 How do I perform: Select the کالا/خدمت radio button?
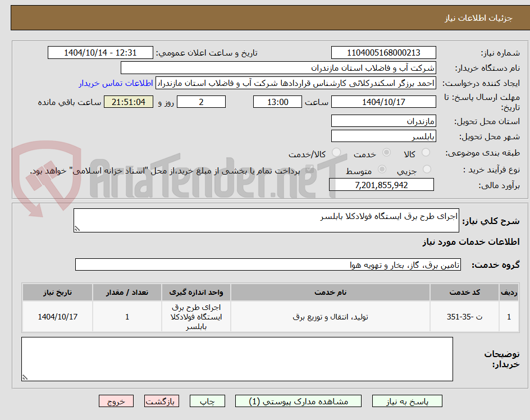[336, 153]
